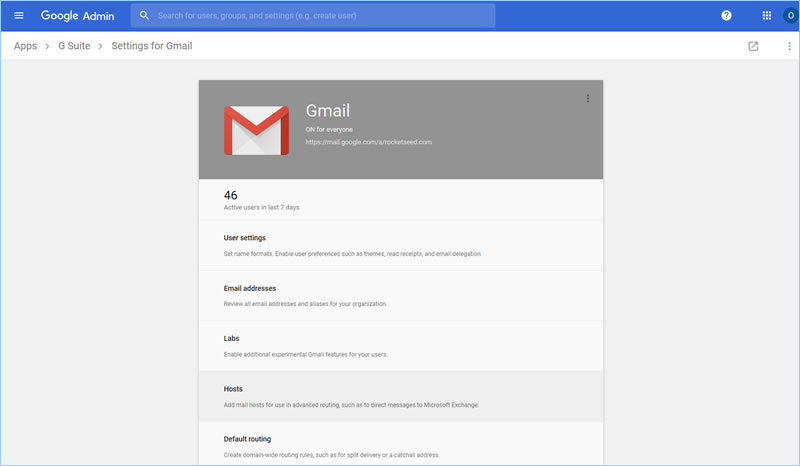
Task: Click Active users in last 7 days
Action: tap(262, 207)
